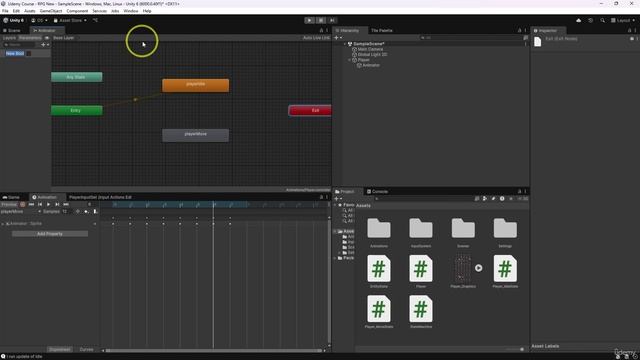The image size is (640, 360).
Task: Select the red Exit node
Action: 311,110
